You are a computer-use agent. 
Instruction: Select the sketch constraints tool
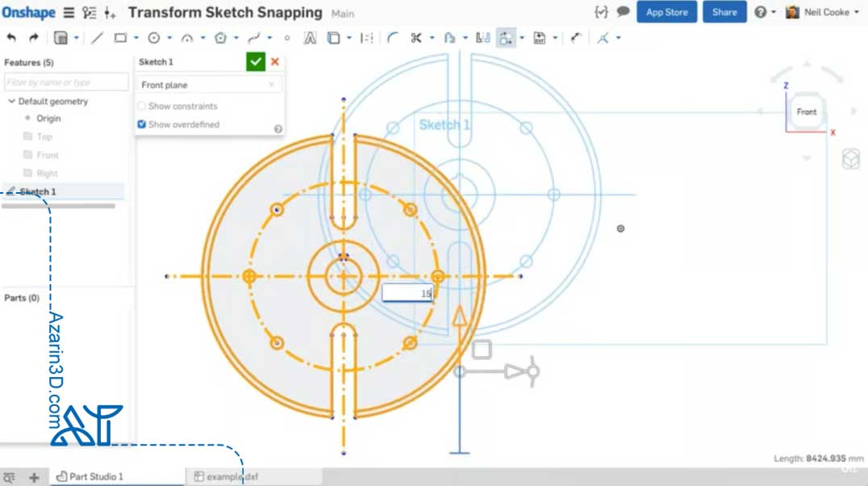(603, 38)
